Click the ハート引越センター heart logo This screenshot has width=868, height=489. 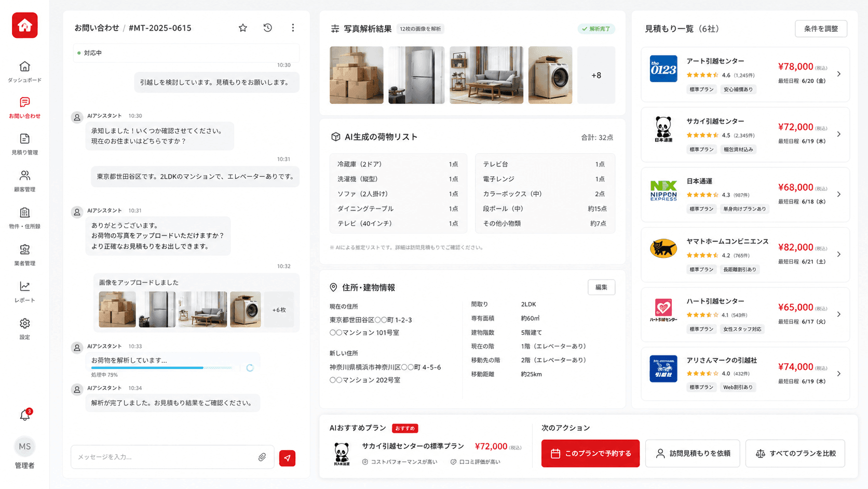click(x=663, y=310)
